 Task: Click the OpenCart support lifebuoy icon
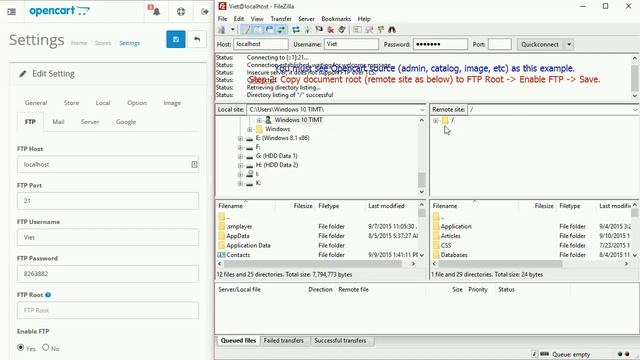(x=181, y=11)
